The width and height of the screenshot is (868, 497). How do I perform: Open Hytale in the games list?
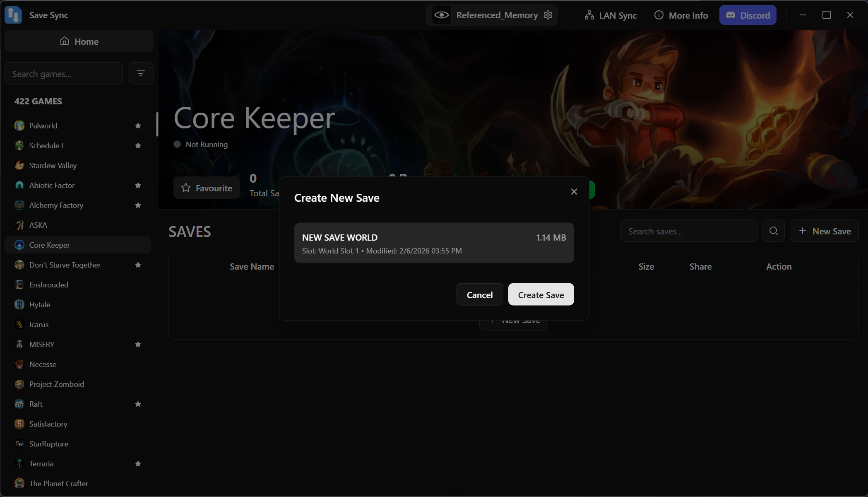pyautogui.click(x=78, y=304)
